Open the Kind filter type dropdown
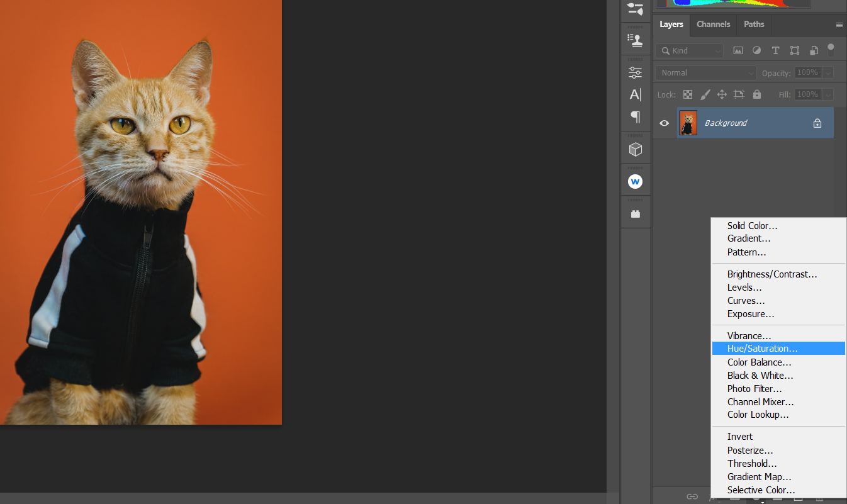Viewport: 847px width, 504px height. 690,50
